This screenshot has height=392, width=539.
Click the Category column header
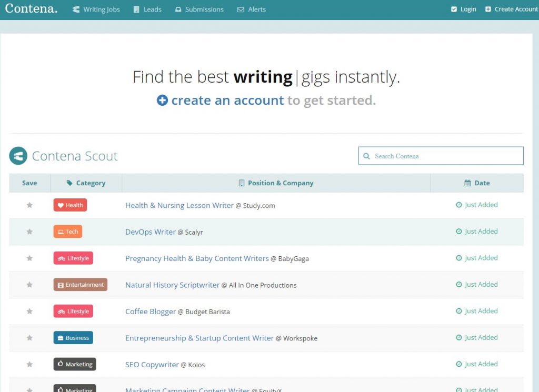click(86, 183)
